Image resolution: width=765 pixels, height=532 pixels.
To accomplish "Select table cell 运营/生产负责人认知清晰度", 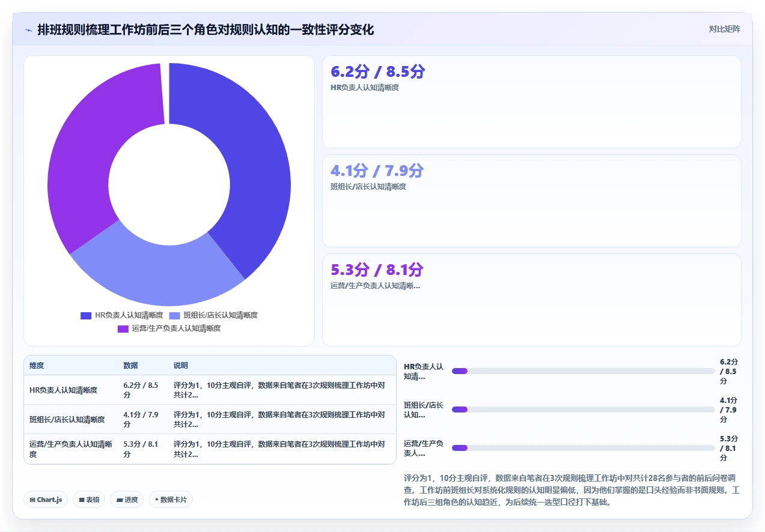I will coord(71,449).
